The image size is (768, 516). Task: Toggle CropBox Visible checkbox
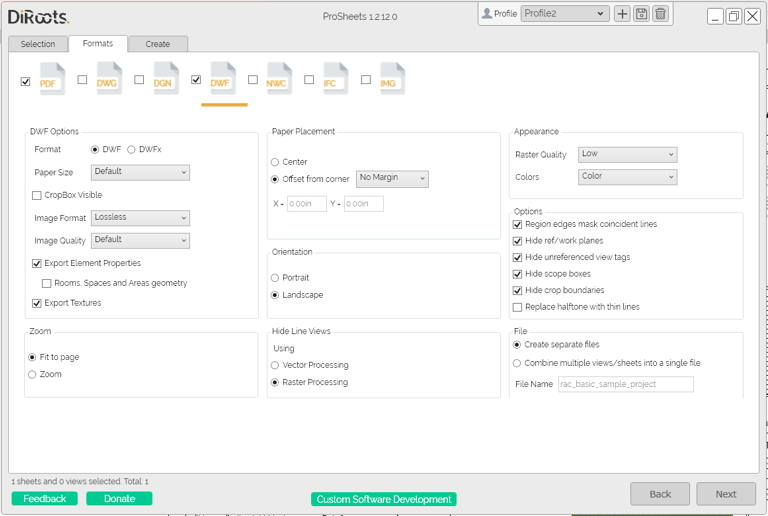(37, 195)
